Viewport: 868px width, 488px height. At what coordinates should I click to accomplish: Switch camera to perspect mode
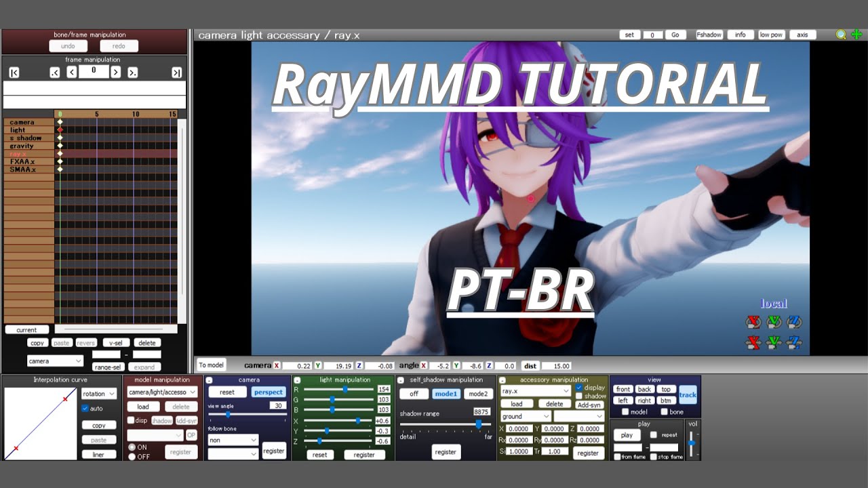(x=269, y=392)
